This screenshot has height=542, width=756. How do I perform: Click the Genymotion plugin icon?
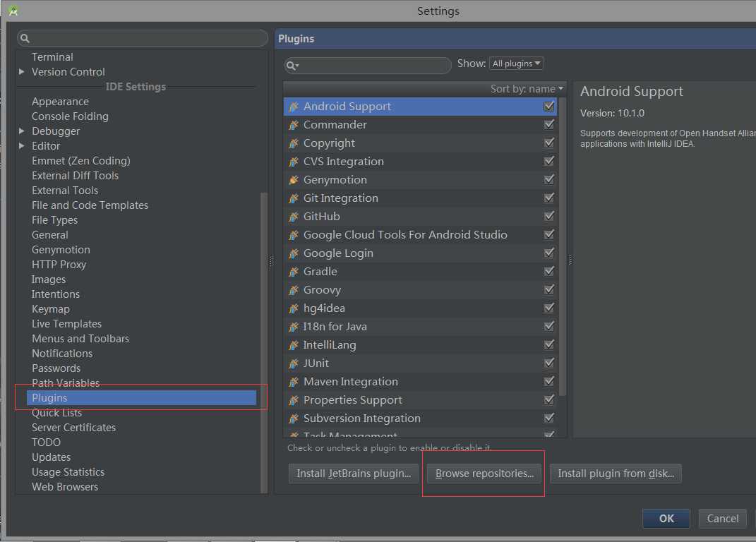pyautogui.click(x=294, y=180)
